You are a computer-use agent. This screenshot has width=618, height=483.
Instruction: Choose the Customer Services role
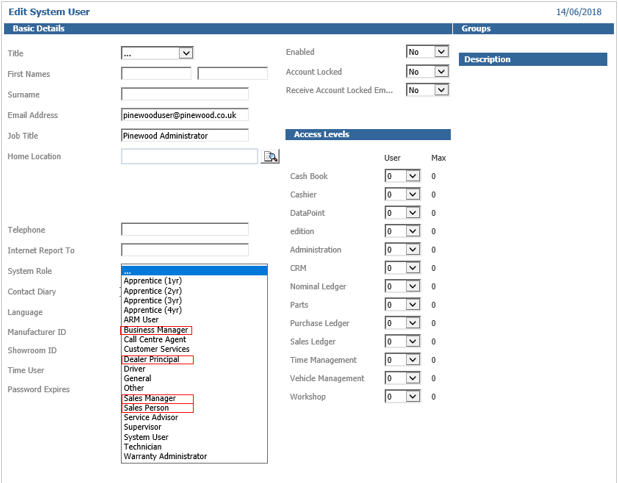pos(194,349)
